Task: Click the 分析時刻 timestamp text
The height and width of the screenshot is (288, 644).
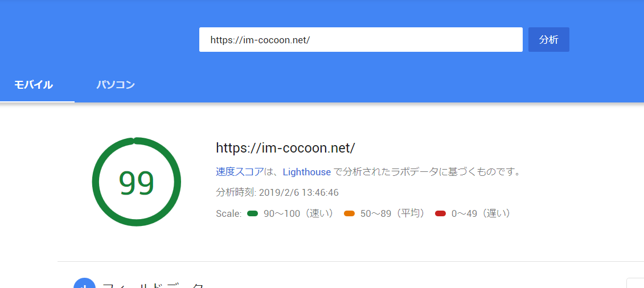Action: (277, 192)
